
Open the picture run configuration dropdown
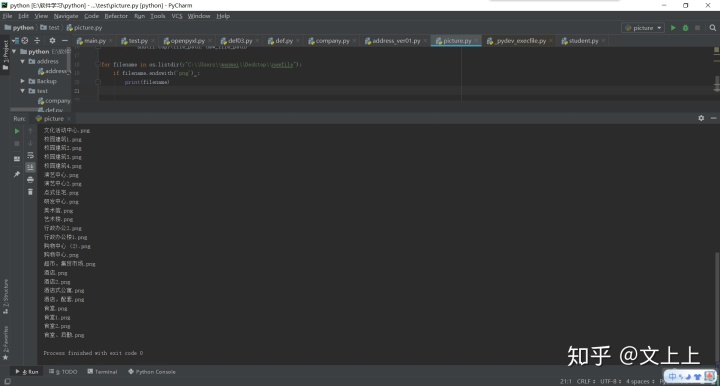click(x=643, y=28)
